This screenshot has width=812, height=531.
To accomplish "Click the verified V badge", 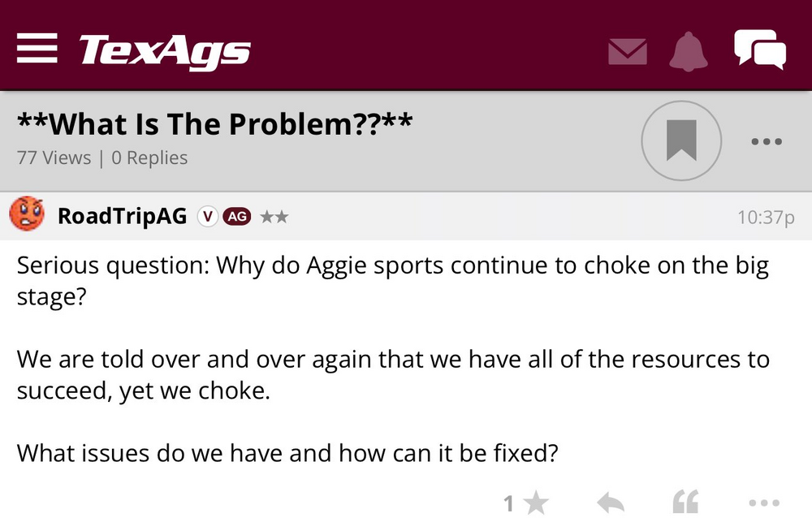I will (x=208, y=216).
